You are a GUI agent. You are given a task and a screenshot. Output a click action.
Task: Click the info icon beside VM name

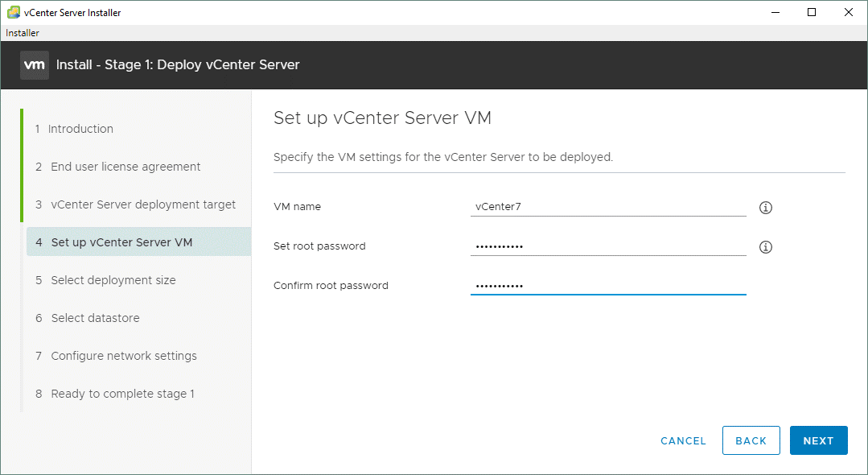(765, 208)
